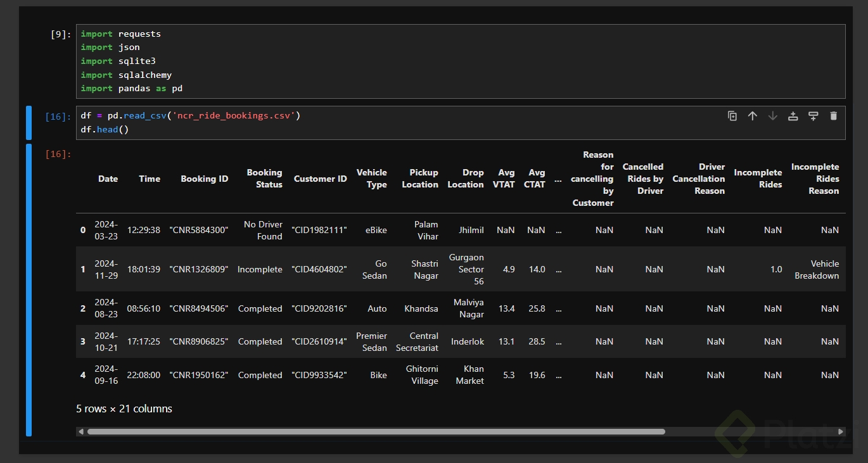Insert a new cell above the current one
868x463 pixels.
click(x=793, y=116)
